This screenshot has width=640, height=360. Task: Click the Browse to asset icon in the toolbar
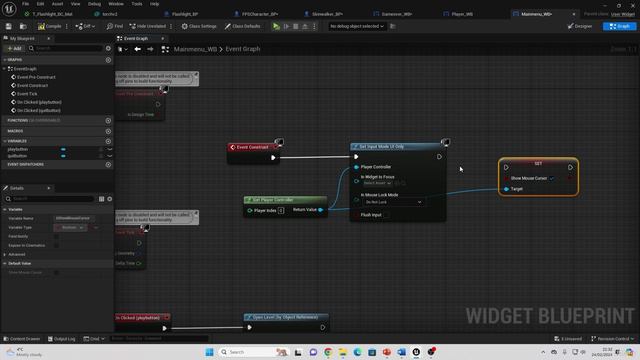(23, 26)
